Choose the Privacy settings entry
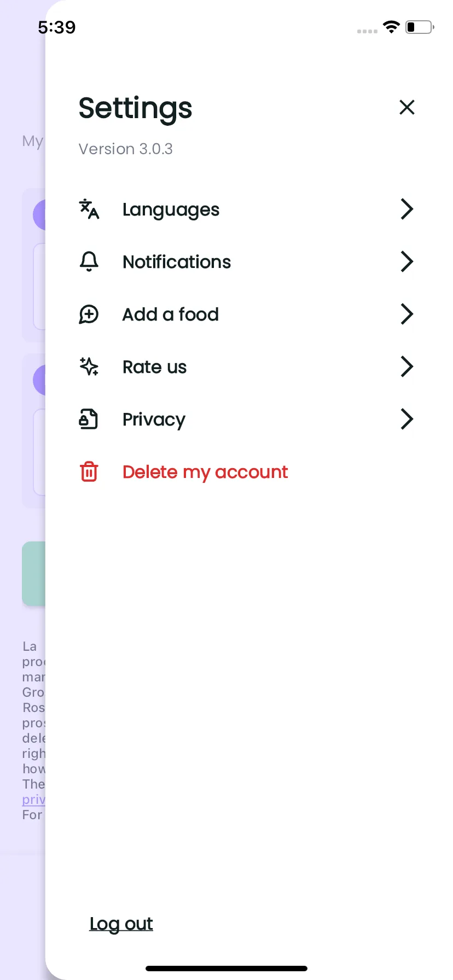The image size is (453, 980). coord(154,420)
